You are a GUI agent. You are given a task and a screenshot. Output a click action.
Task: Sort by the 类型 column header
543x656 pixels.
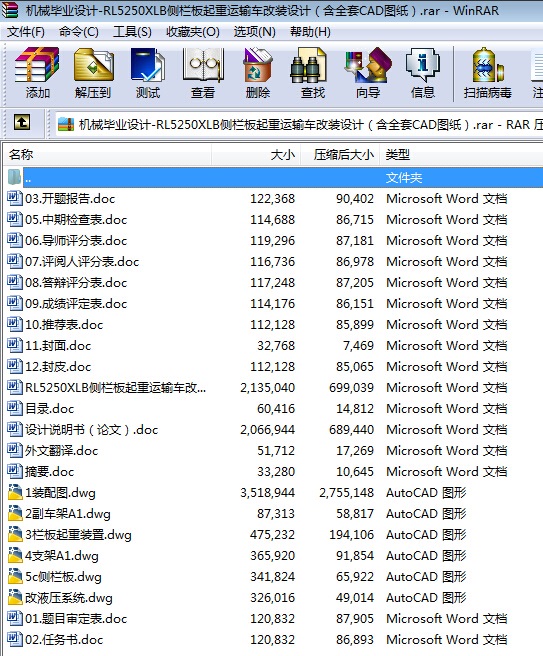click(x=461, y=155)
